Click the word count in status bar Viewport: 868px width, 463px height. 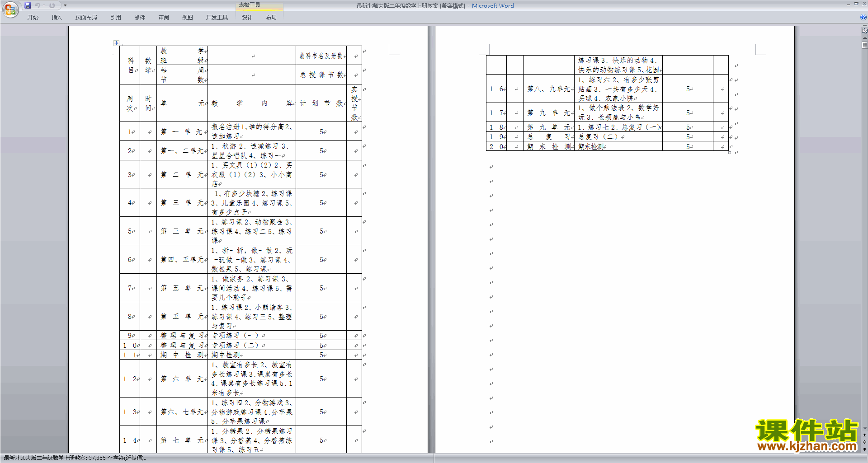(75, 458)
